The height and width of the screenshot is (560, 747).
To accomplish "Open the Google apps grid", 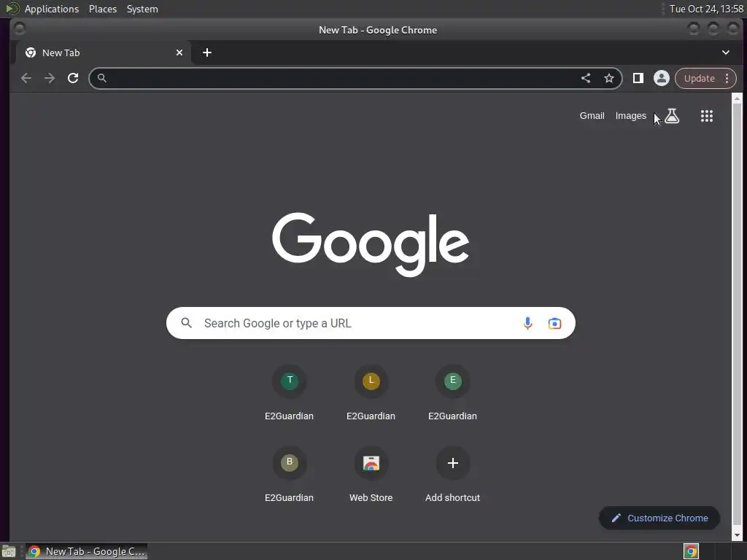I will [x=706, y=116].
